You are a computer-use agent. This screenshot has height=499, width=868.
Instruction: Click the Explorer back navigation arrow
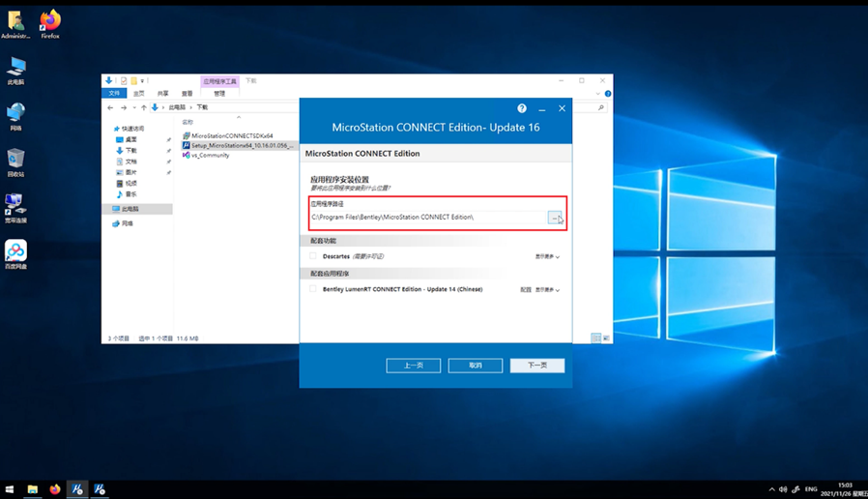click(110, 107)
